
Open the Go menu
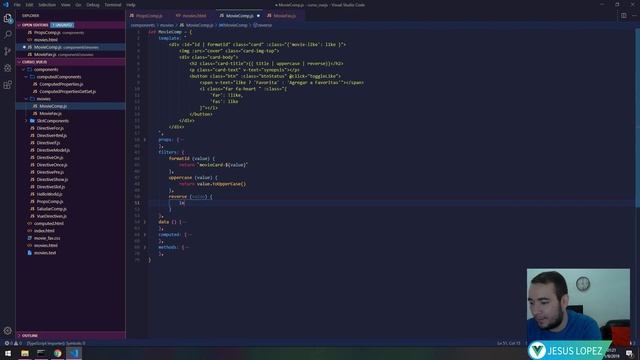tap(78, 5)
